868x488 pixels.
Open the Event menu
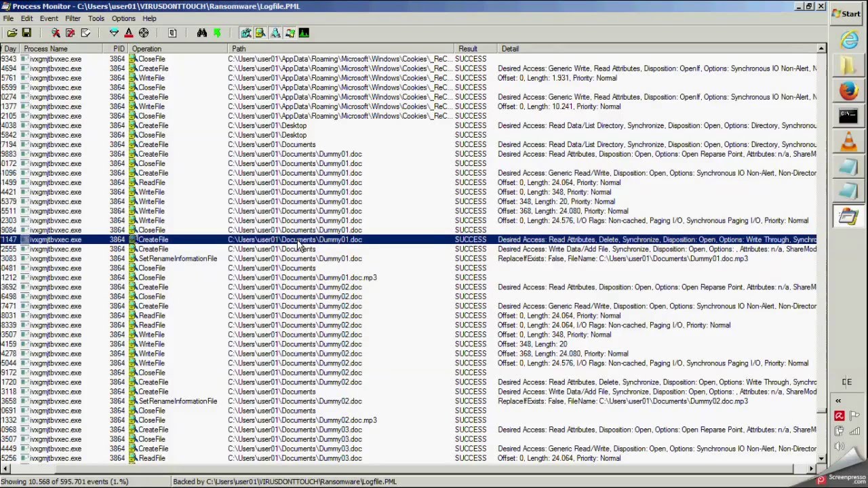click(49, 18)
